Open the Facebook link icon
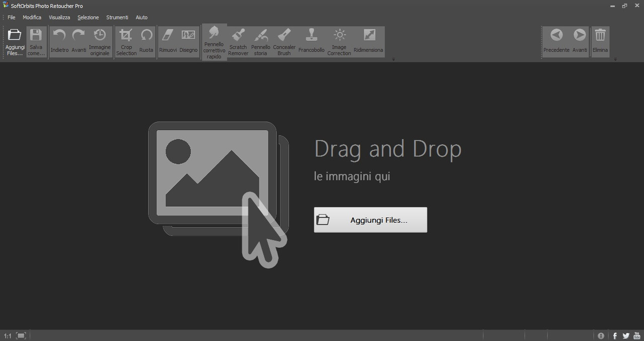This screenshot has width=644, height=341. [615, 336]
